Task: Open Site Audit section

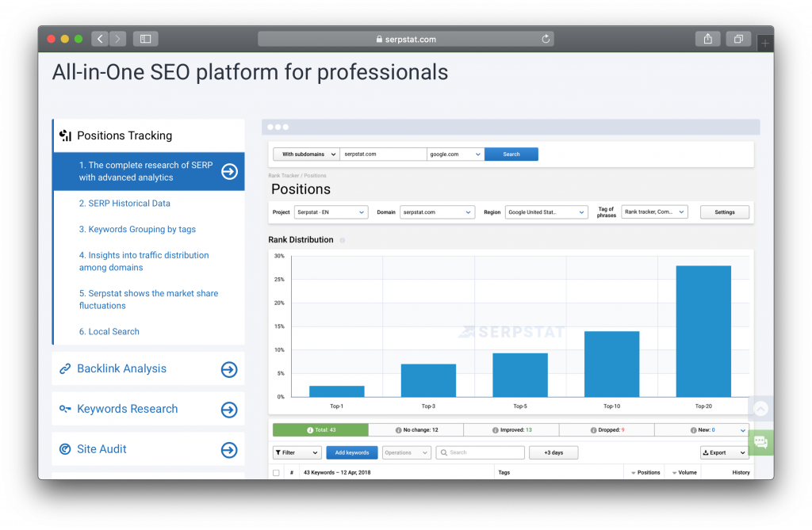Action: click(x=148, y=449)
